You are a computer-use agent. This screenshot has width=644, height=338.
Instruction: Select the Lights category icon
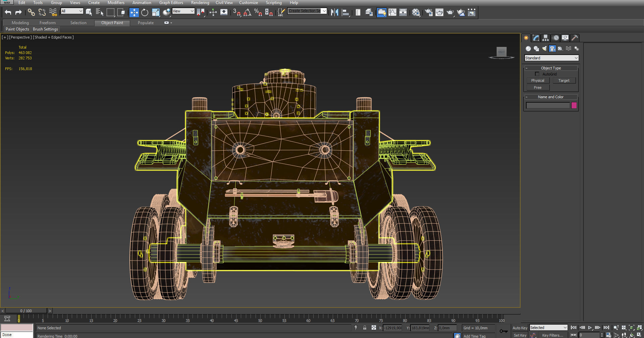[x=544, y=49]
